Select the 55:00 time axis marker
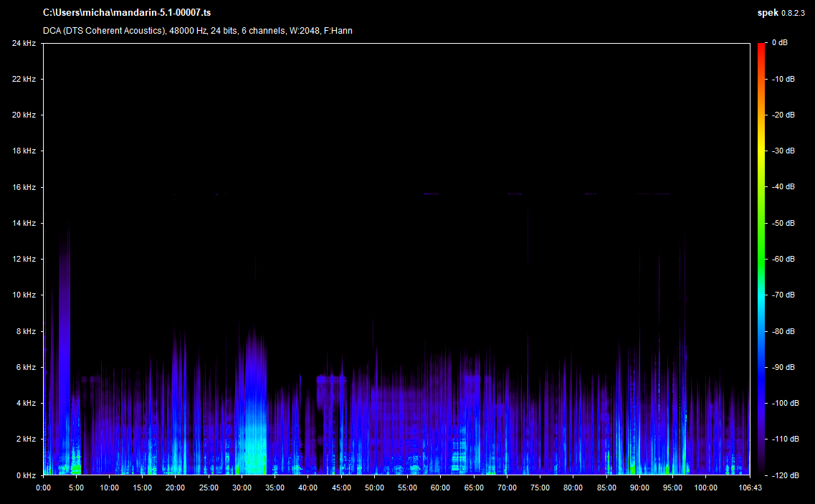Viewport: 815px width, 504px height. click(x=407, y=488)
